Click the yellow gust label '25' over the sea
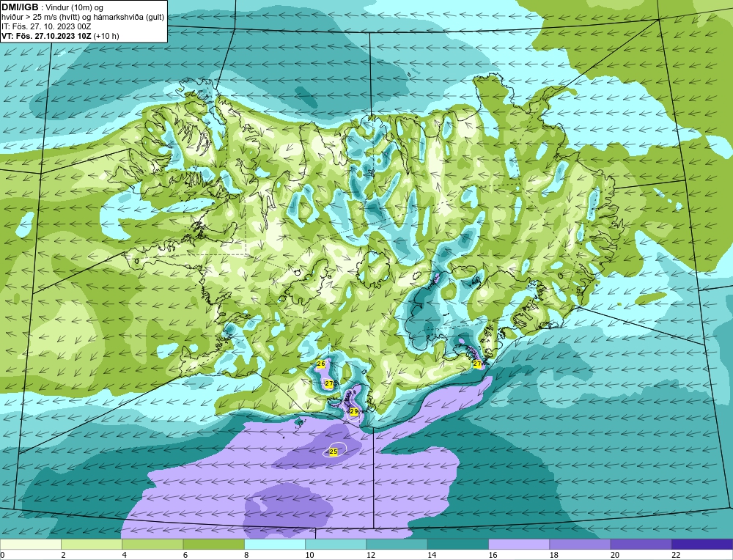This screenshot has width=733, height=560. coord(334,452)
